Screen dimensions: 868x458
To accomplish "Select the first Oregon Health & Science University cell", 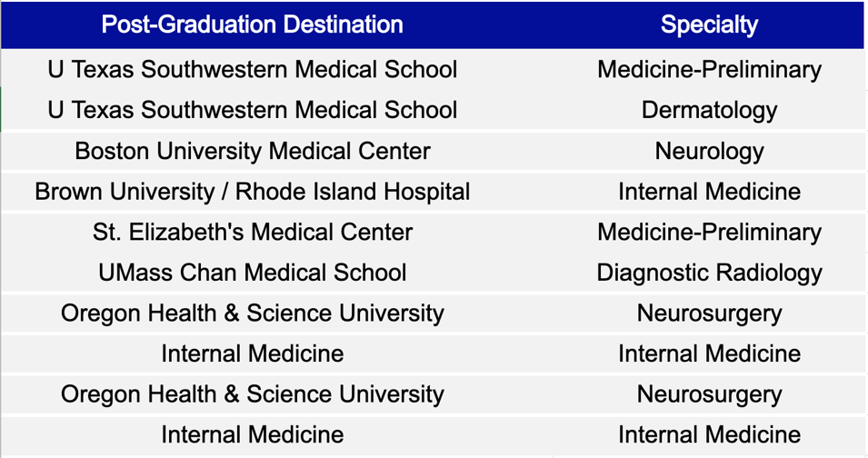I will (x=252, y=314).
